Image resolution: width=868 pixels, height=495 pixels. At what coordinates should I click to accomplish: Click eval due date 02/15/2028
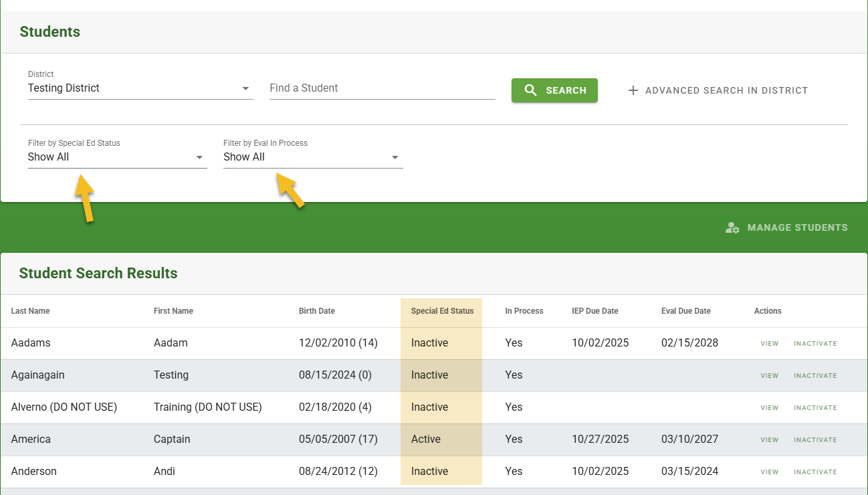tap(690, 343)
